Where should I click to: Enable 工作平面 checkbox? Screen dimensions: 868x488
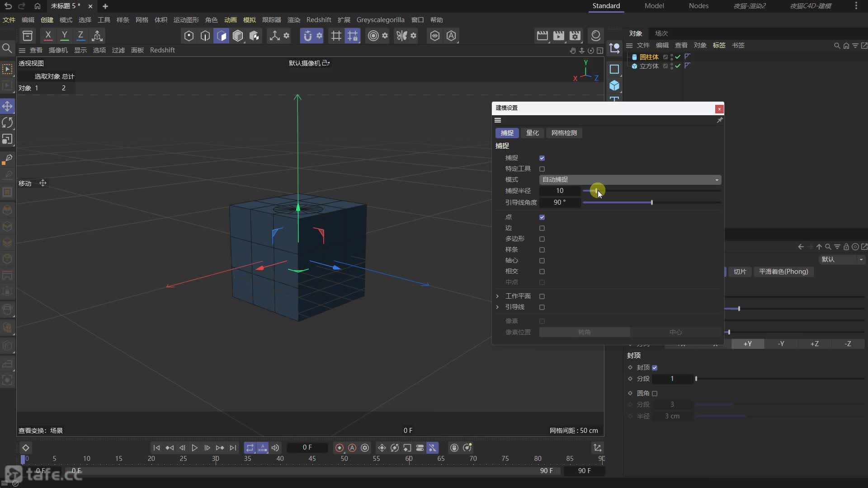click(x=542, y=296)
